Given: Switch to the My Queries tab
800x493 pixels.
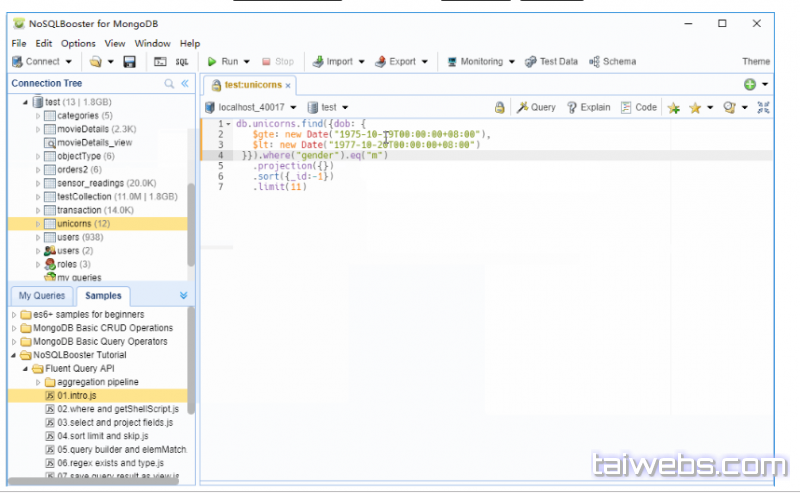Looking at the screenshot, I should 41,295.
